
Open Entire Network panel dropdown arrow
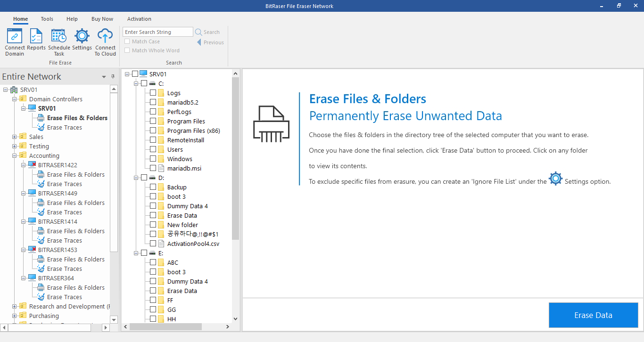pyautogui.click(x=104, y=77)
